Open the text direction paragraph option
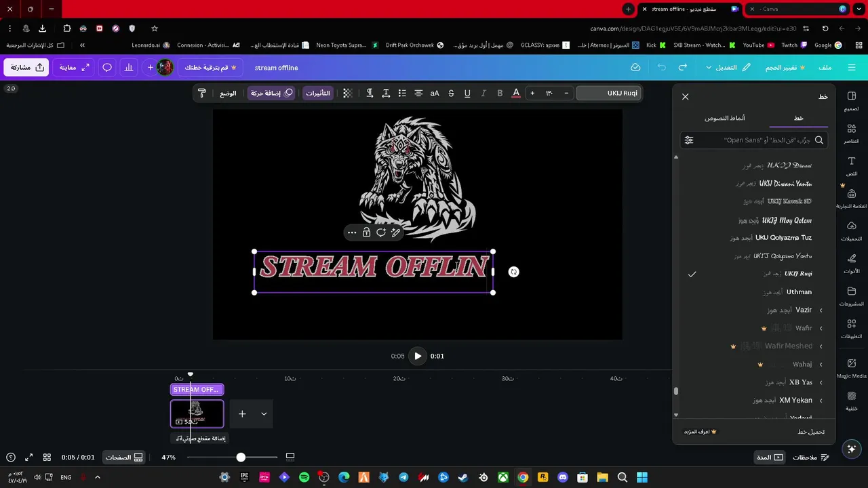868x488 pixels. [x=370, y=93]
